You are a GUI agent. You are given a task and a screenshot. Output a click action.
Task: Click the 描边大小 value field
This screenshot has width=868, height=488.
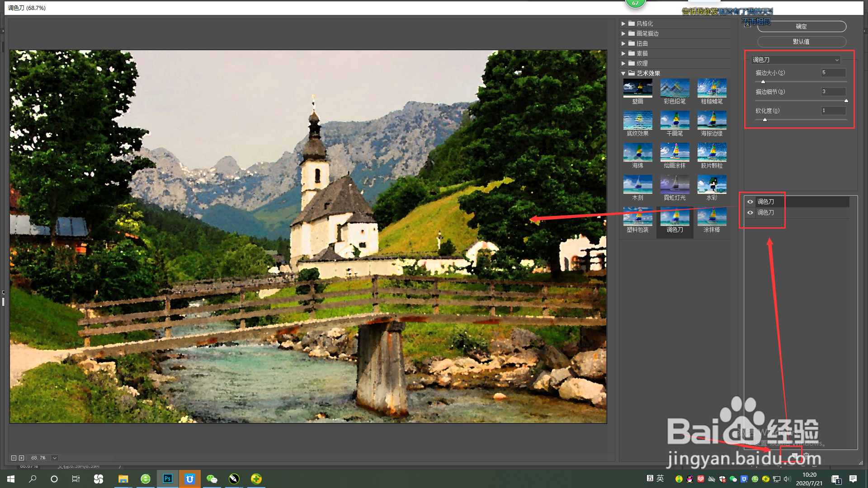tap(834, 73)
